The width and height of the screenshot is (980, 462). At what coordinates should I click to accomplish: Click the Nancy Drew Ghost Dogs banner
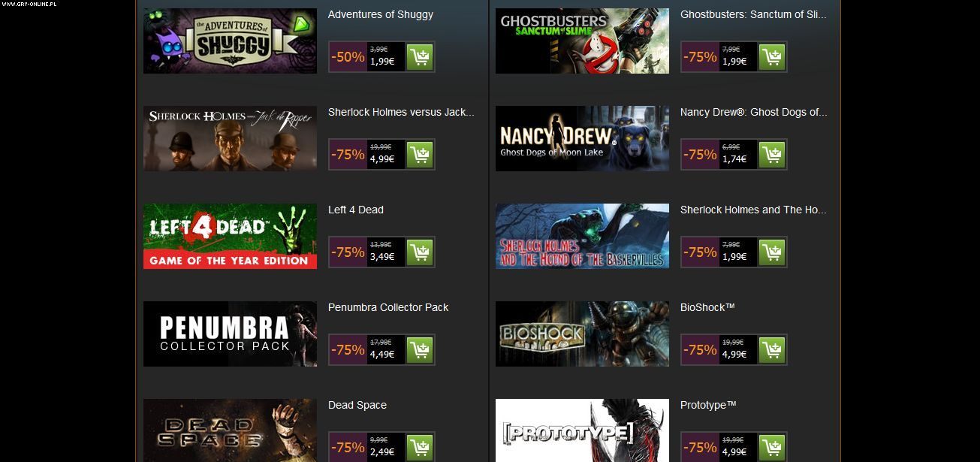(582, 138)
